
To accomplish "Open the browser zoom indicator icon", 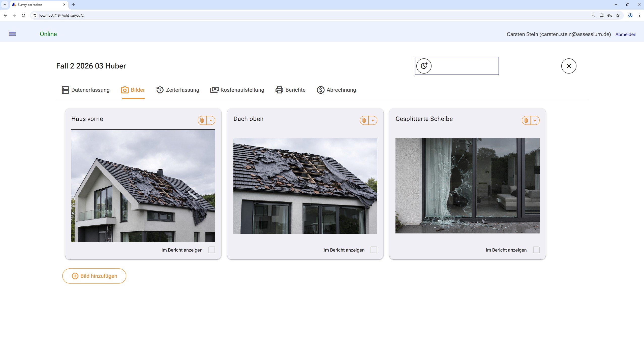I will [x=593, y=15].
